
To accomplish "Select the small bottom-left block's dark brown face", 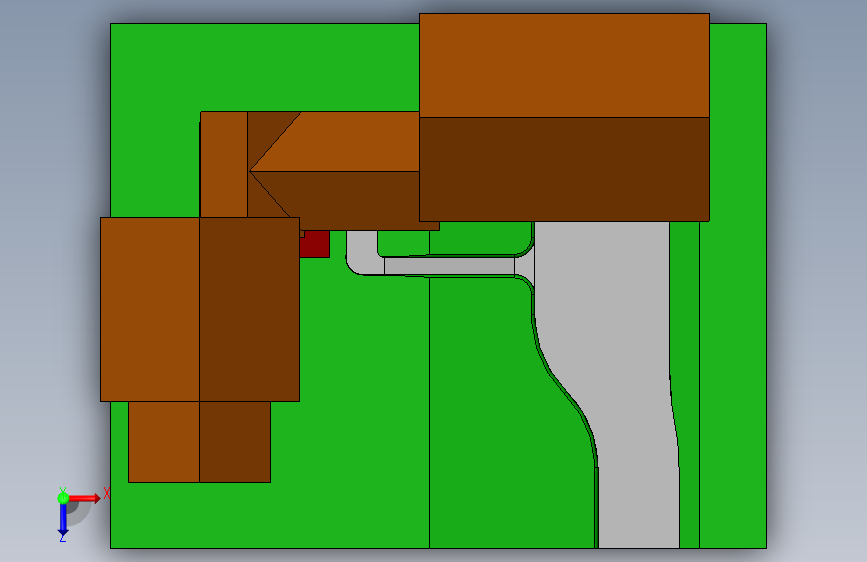I will 235,442.
